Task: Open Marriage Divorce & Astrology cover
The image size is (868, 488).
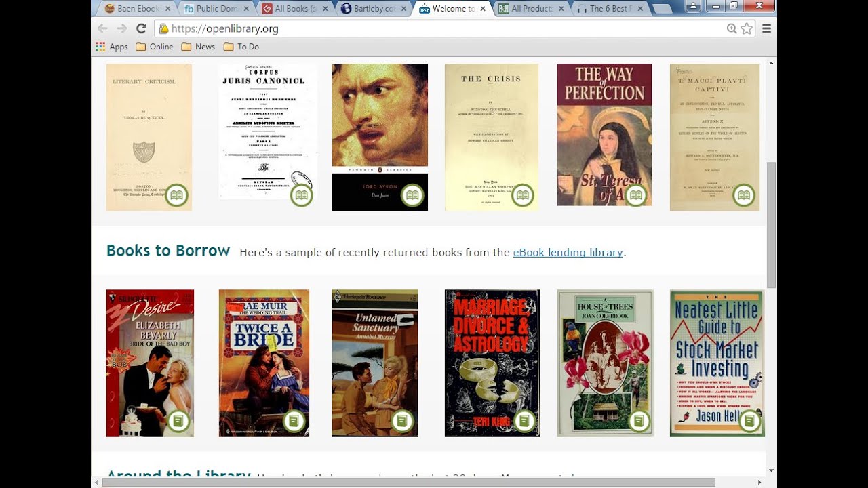Action: click(492, 363)
